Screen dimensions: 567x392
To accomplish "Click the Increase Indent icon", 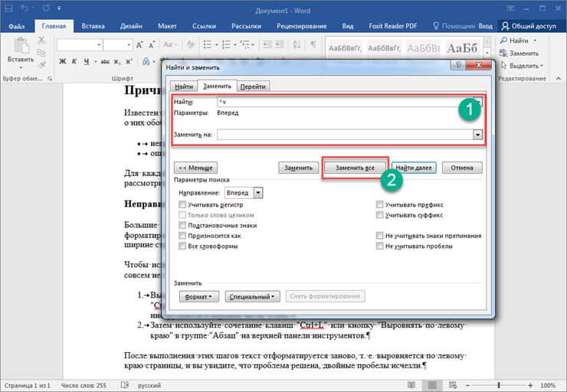I will (x=280, y=45).
